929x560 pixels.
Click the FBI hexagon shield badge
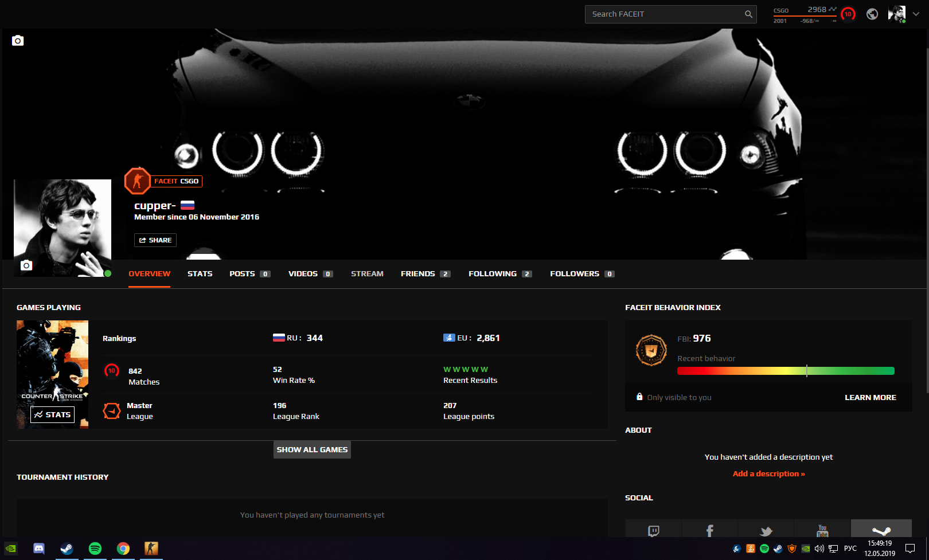pos(651,350)
